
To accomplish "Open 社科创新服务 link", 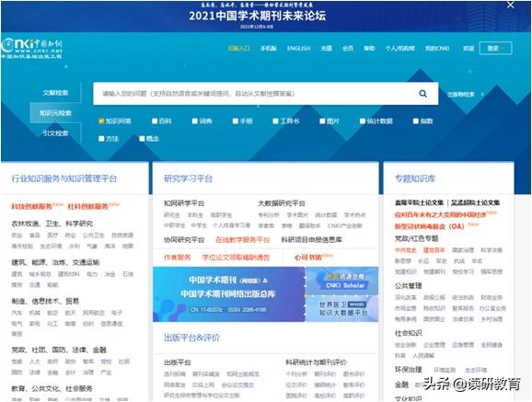I will 87,206.
